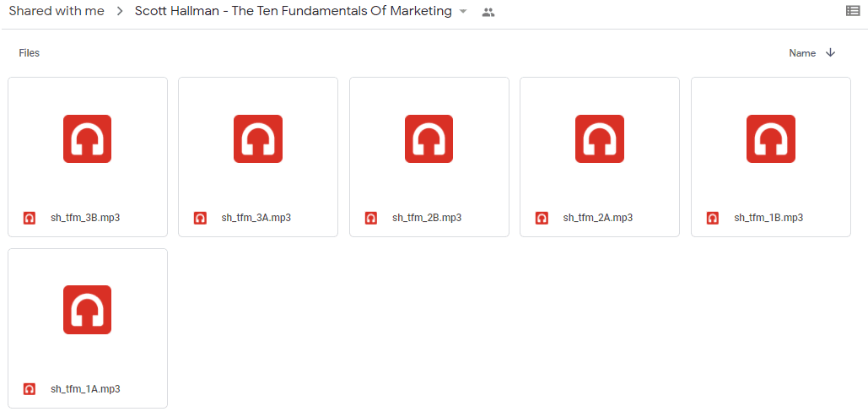The image size is (868, 417).
Task: Click file name sh_tfm_3B.mp3
Action: click(85, 218)
